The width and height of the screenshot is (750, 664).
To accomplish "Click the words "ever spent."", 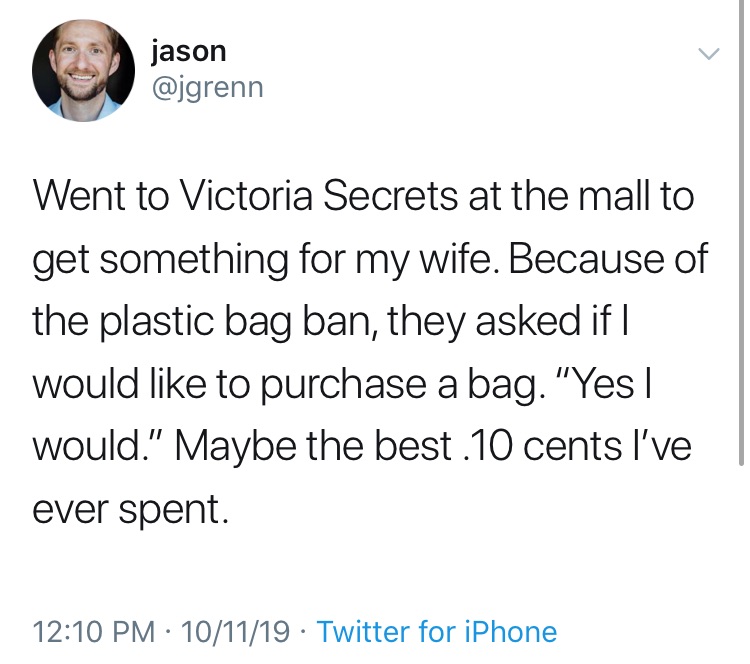I will click(x=131, y=510).
